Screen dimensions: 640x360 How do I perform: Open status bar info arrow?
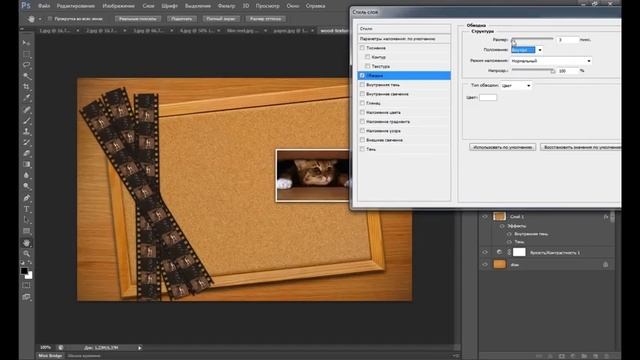point(140,348)
